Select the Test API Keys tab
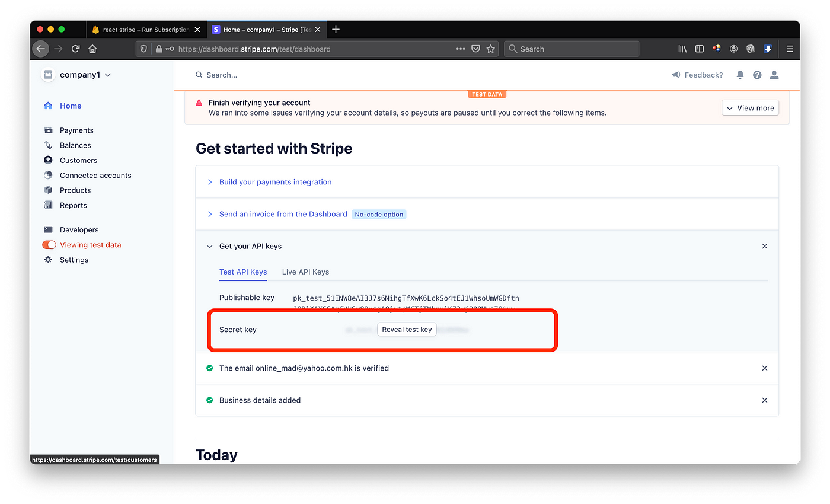The height and width of the screenshot is (504, 830). pos(243,272)
